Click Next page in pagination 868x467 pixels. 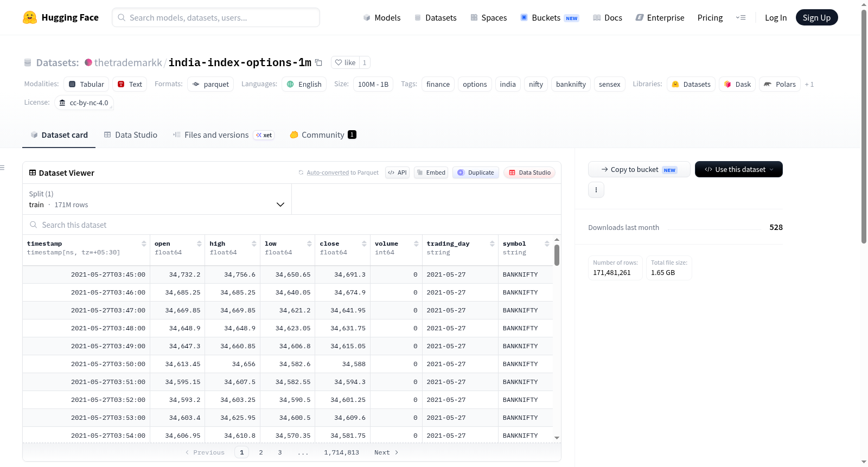coord(386,452)
